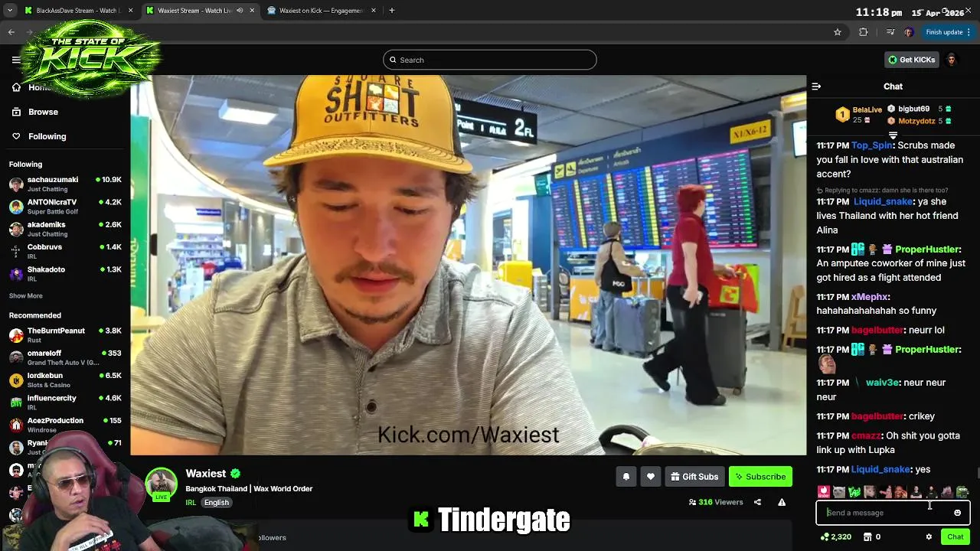Open TheBurntPeanut recommended channel
Image resolution: width=980 pixels, height=551 pixels.
(65, 335)
